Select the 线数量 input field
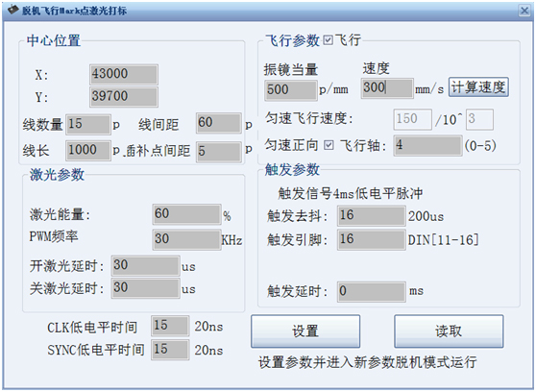Screen dimensions: 536x392 tap(88, 124)
